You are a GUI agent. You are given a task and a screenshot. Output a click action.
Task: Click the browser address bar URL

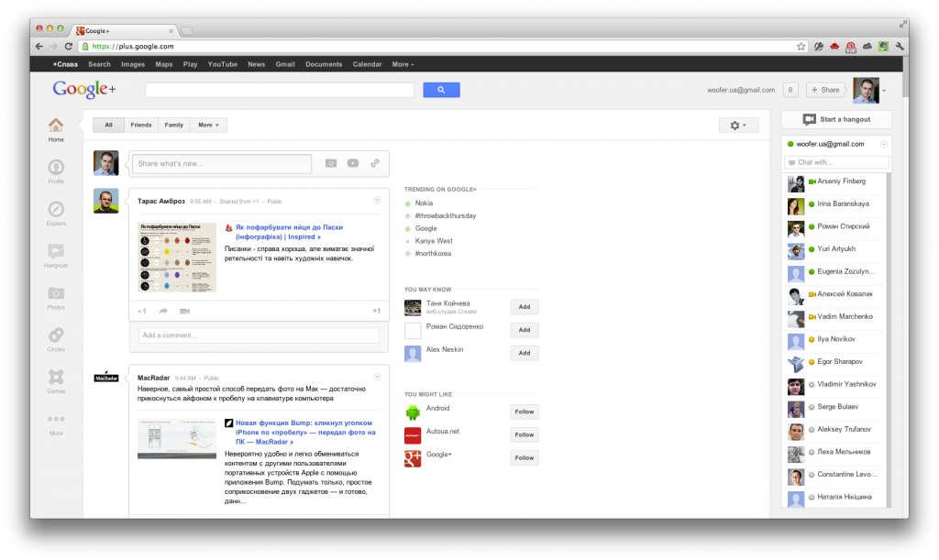pos(133,46)
